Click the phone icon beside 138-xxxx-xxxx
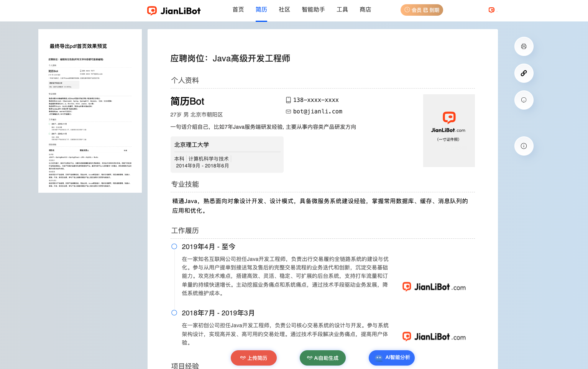588x369 pixels. tap(288, 100)
